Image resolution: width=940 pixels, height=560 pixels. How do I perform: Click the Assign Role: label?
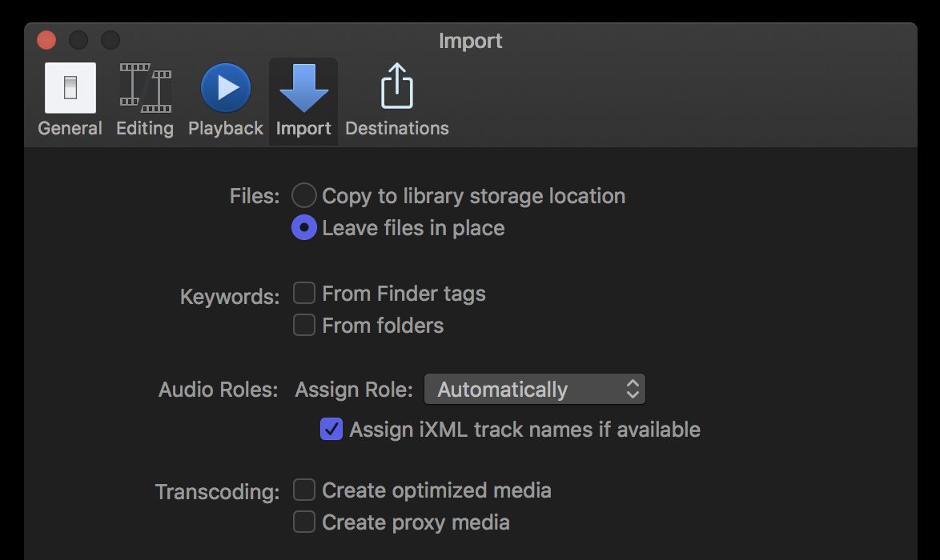pyautogui.click(x=354, y=390)
